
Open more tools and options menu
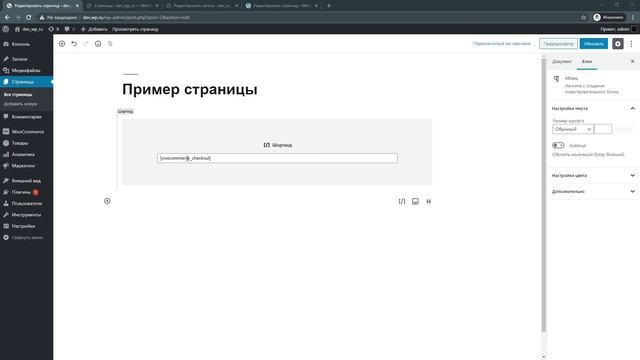coord(631,44)
